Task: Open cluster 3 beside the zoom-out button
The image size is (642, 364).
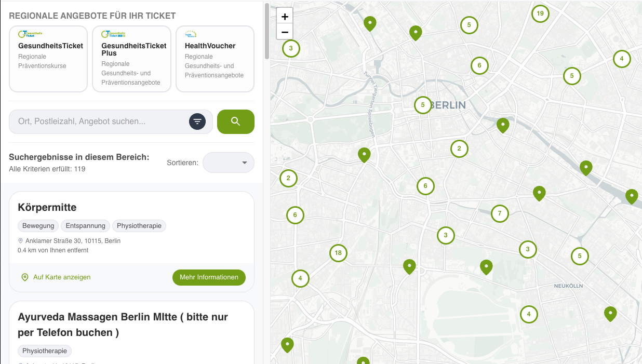Action: [291, 49]
